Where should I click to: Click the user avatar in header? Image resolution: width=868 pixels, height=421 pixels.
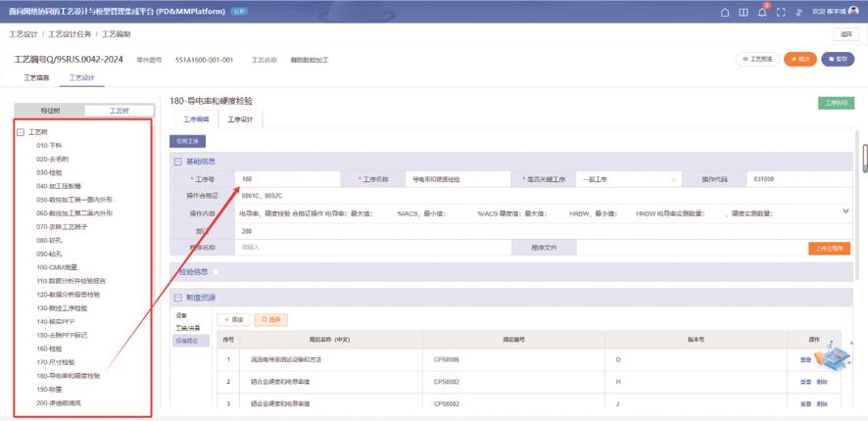853,12
